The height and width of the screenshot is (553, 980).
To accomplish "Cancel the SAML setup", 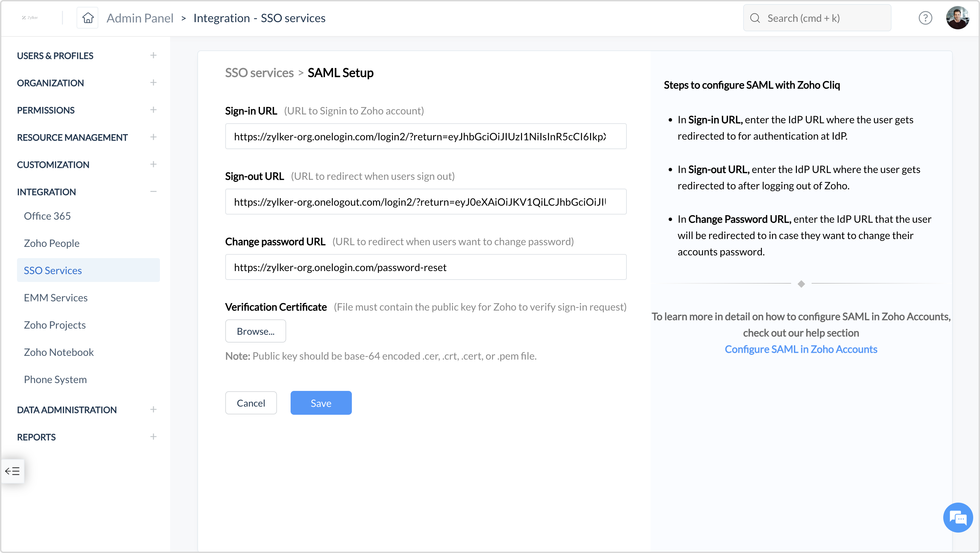I will tap(251, 403).
